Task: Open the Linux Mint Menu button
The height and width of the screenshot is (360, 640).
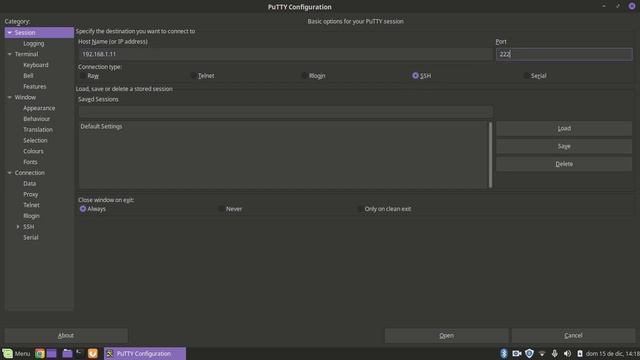Action: [x=16, y=353]
